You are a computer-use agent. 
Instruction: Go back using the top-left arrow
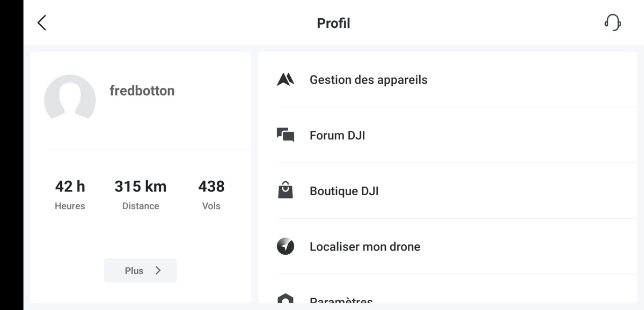click(x=42, y=23)
